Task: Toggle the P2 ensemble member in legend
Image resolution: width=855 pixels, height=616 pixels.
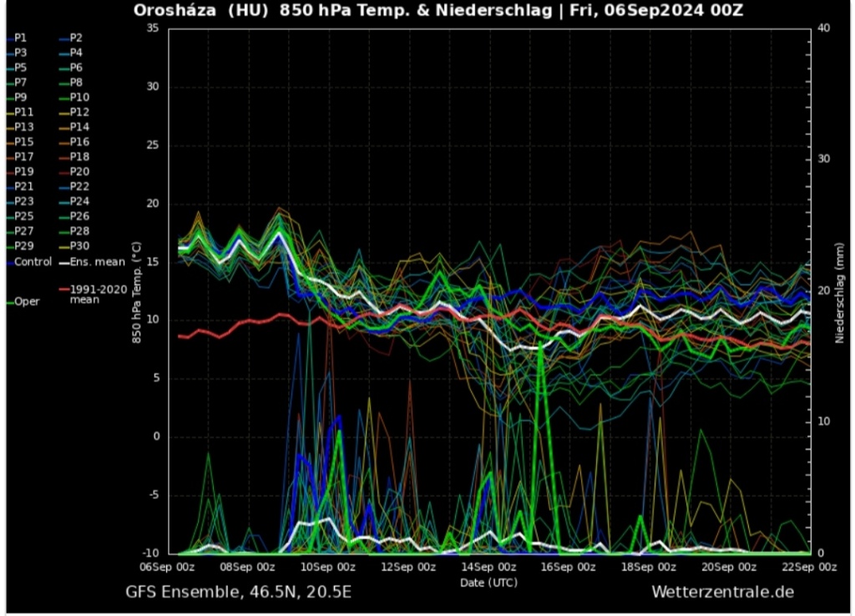Action: 76,38
